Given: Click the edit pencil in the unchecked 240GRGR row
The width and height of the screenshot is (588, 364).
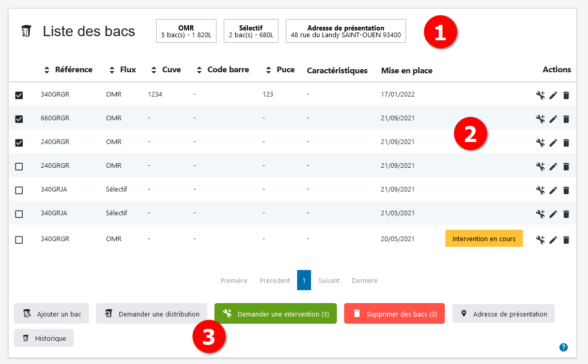Looking at the screenshot, I should click(x=553, y=166).
